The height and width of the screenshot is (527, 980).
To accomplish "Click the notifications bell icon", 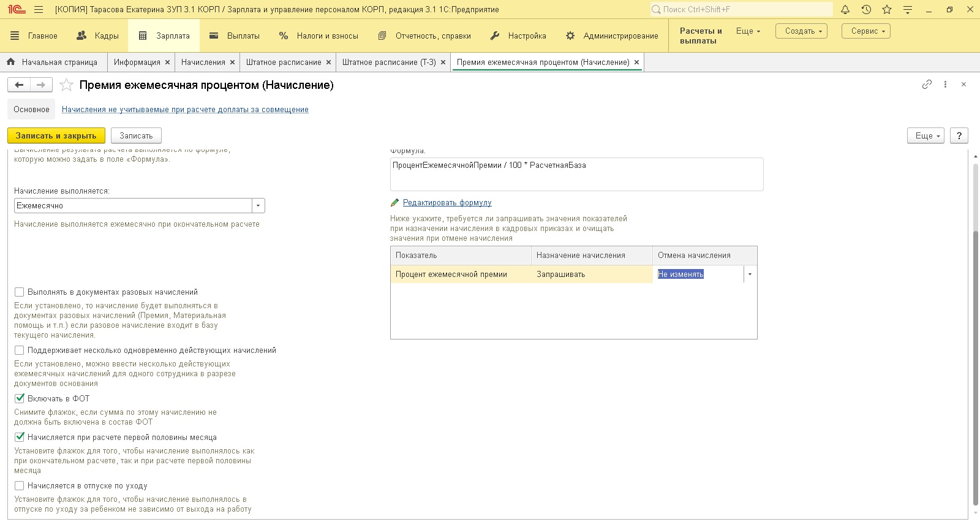I will [845, 9].
